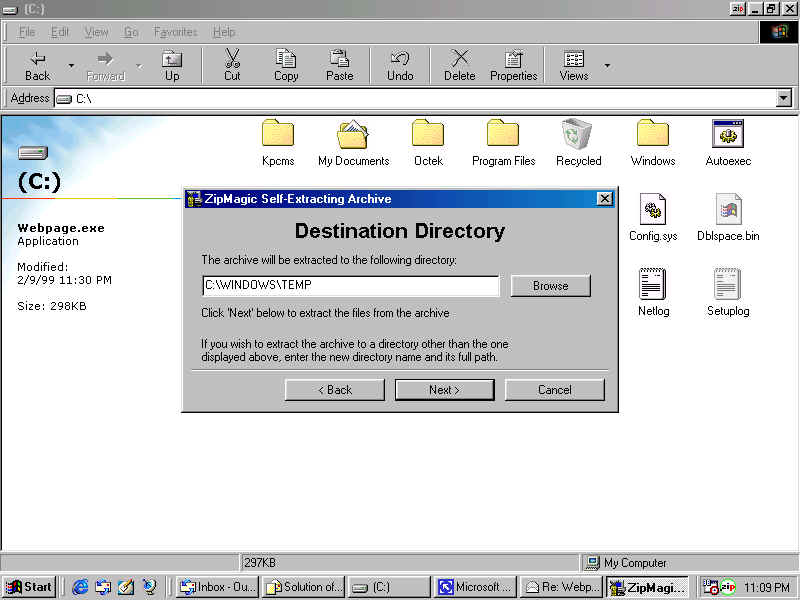This screenshot has width=800, height=600.
Task: Open the Favorites menu
Action: coord(175,32)
